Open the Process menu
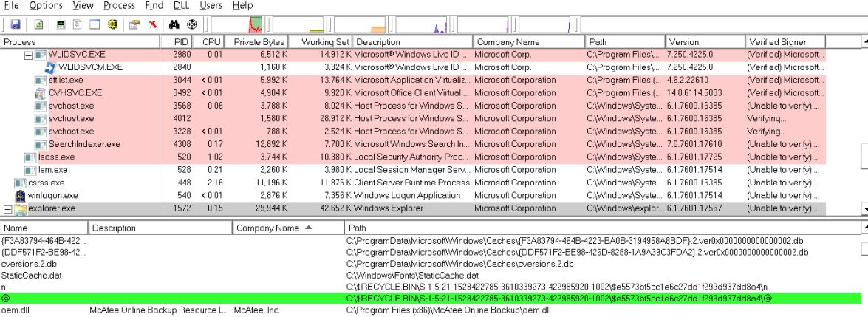The width and height of the screenshot is (868, 317). coord(119,5)
